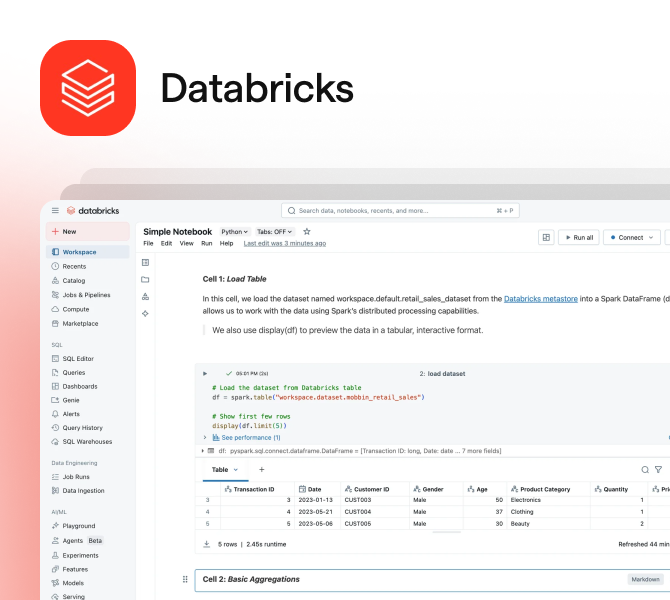
Task: Open the Help menu
Action: coord(226,243)
